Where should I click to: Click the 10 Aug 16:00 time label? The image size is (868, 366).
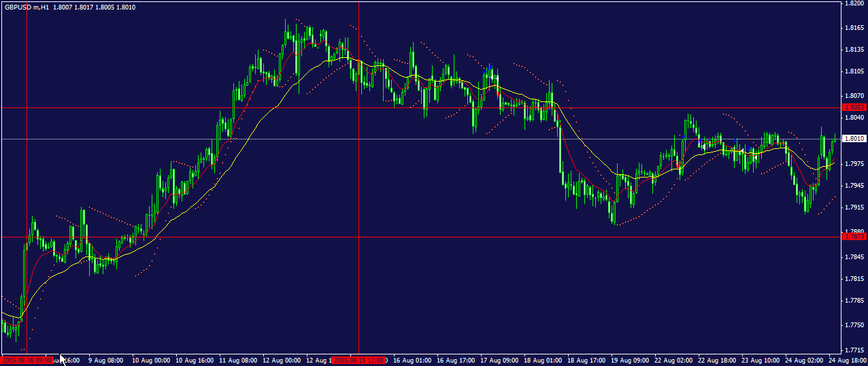coord(195,359)
